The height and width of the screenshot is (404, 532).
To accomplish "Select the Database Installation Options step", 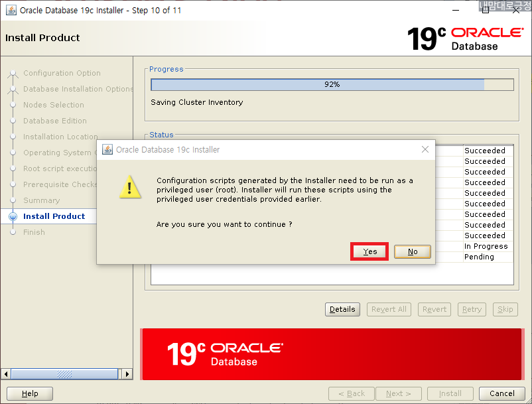I will click(78, 89).
